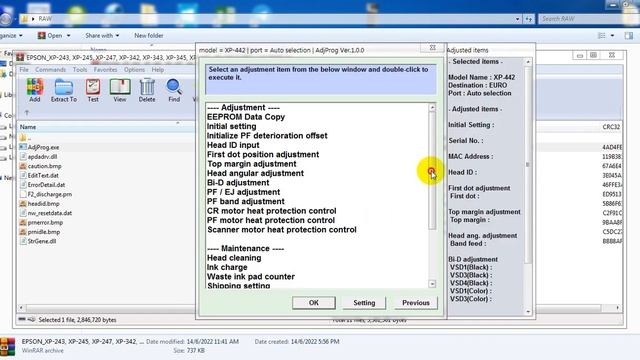640x360 pixels.
Task: Expand the Explorer address bar dropdown arrow
Action: pos(518,19)
